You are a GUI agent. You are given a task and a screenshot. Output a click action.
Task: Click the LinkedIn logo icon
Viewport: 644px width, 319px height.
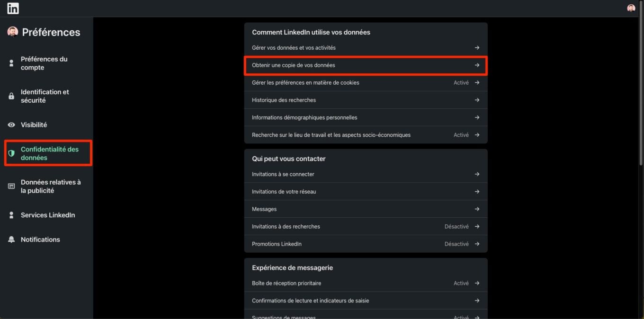(x=13, y=8)
